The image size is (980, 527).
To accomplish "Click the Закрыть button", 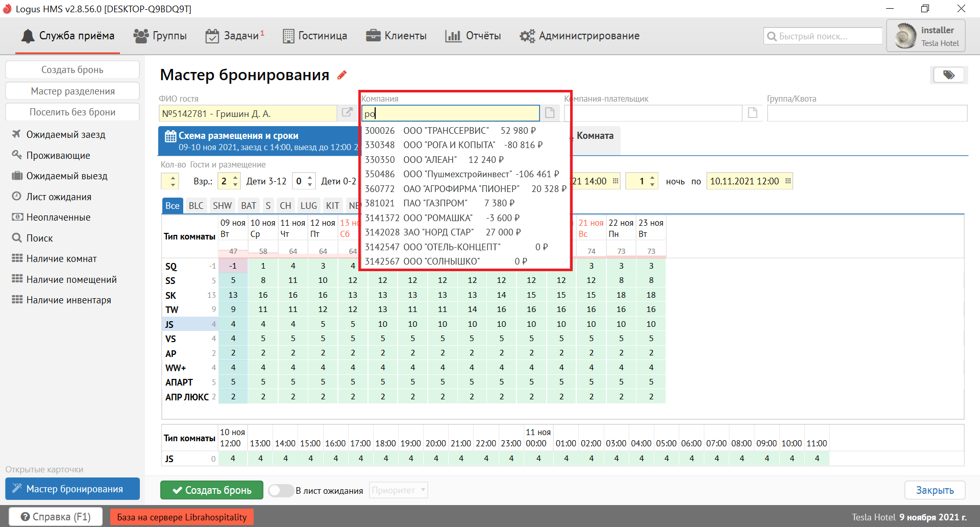I will point(935,490).
